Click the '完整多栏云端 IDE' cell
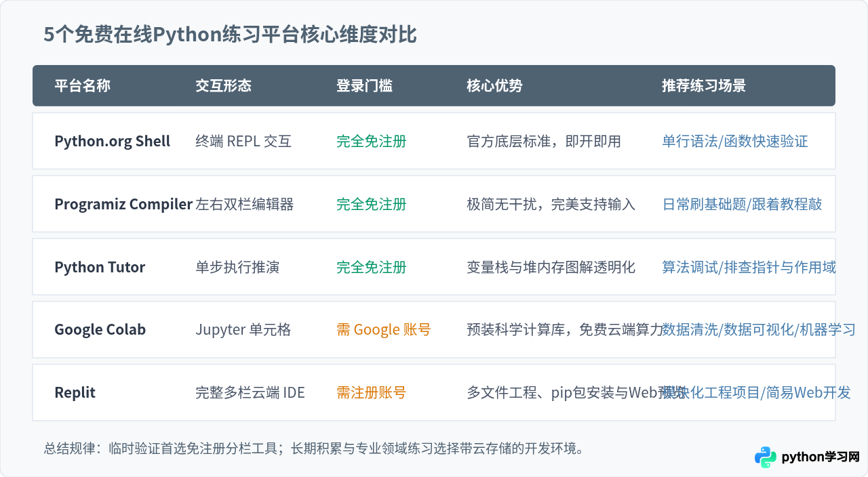Screen dimensions: 868x477 (x=250, y=393)
